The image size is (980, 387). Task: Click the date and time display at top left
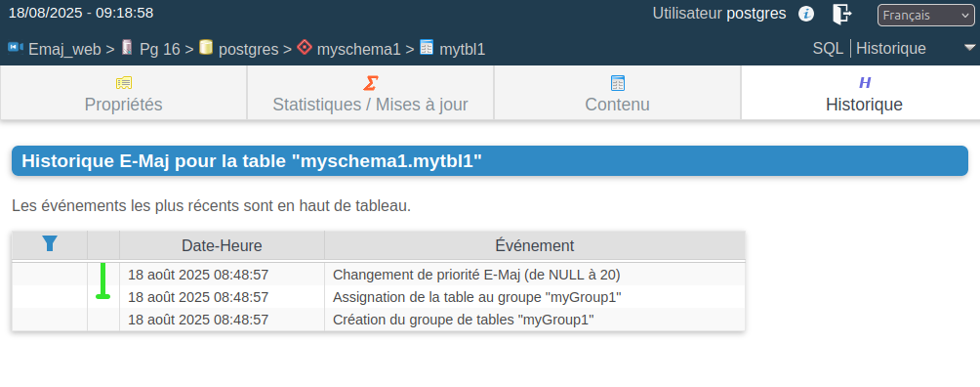coord(81,13)
